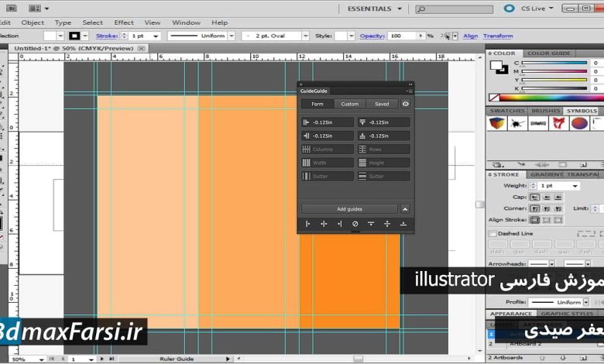Screen dimensions: 604x364
Task: Align stroke to center
Action: (534, 220)
